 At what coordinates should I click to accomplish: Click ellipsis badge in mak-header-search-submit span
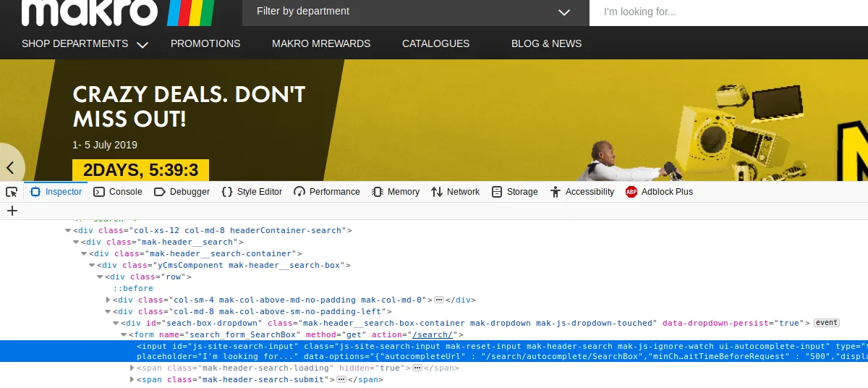coord(342,379)
